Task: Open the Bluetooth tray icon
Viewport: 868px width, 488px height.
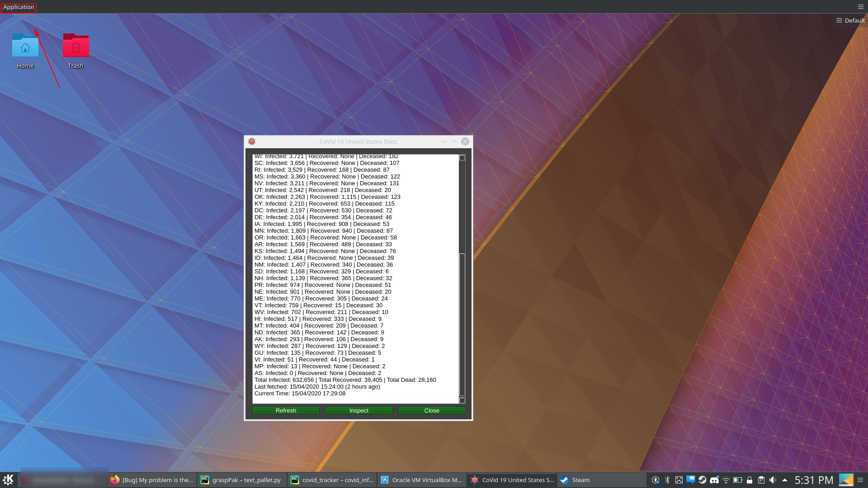Action: (667, 480)
